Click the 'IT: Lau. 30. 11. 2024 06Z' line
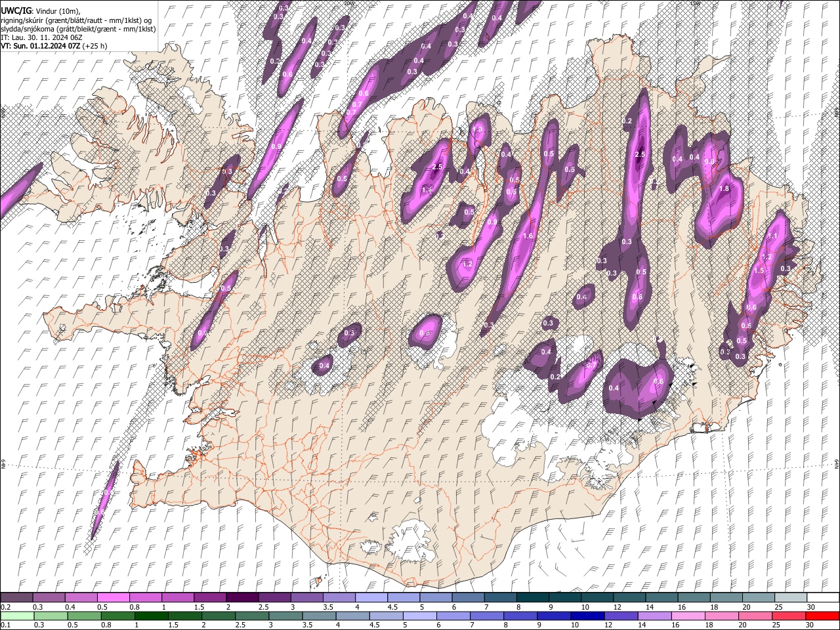This screenshot has width=840, height=630. [41, 37]
